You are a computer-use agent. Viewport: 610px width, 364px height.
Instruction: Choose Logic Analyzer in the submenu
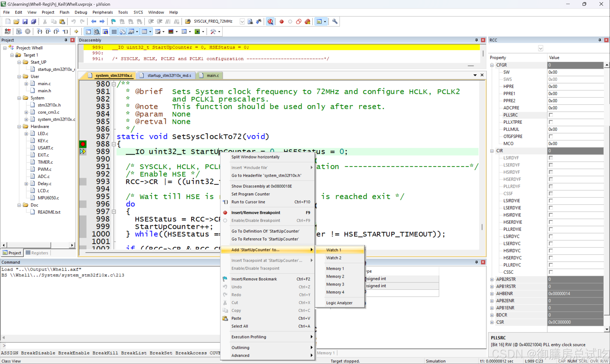pos(340,303)
